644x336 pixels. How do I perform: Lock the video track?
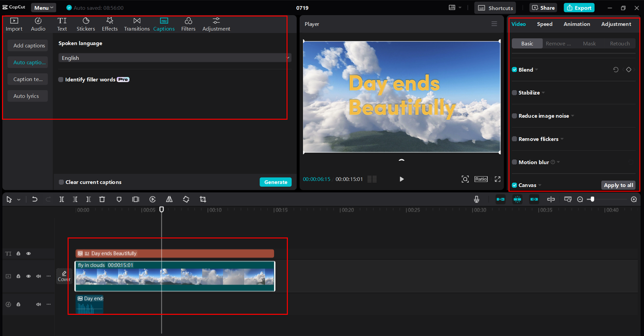point(18,276)
